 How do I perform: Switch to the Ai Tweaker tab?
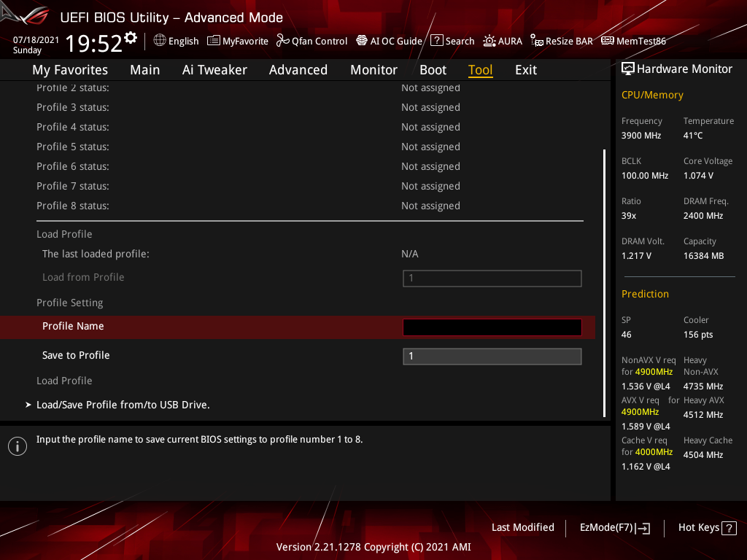tap(214, 69)
